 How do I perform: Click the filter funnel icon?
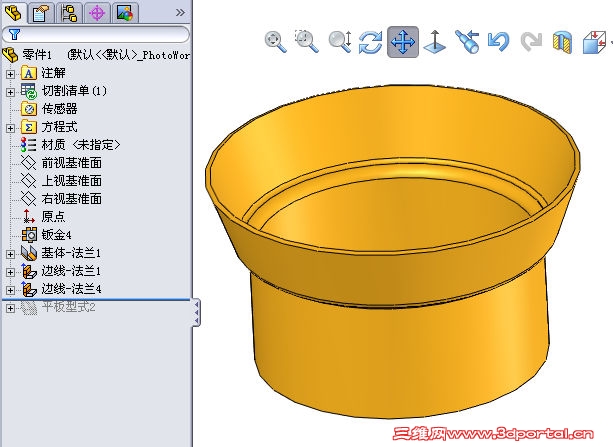click(x=14, y=34)
